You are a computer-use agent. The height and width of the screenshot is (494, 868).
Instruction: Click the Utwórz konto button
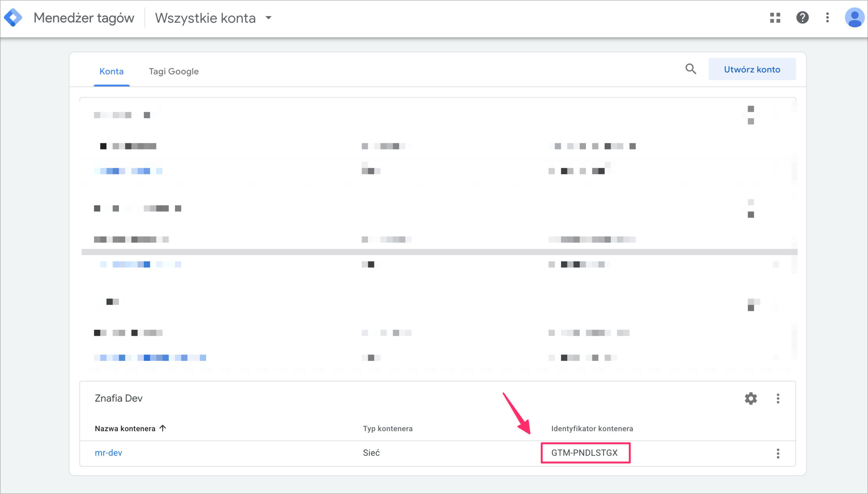click(752, 69)
